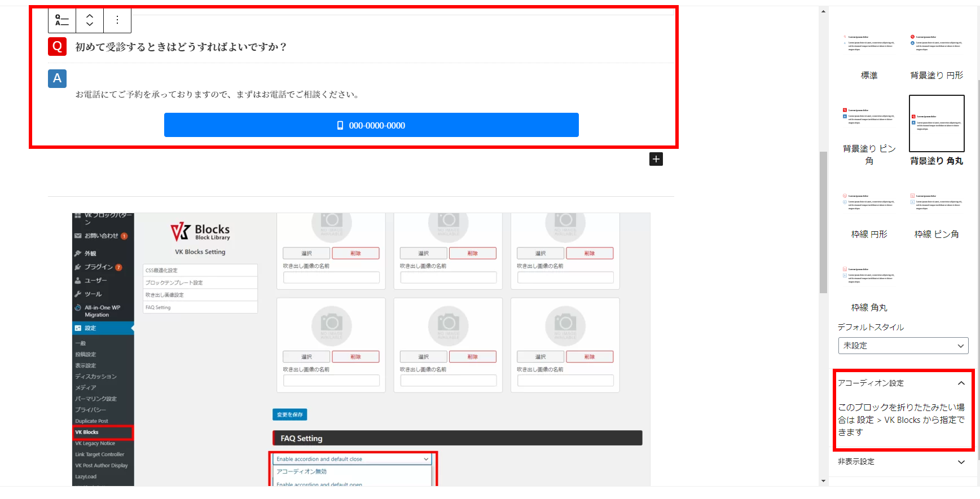Click the FAQ block type icon
The image size is (980, 499).
tap(62, 20)
